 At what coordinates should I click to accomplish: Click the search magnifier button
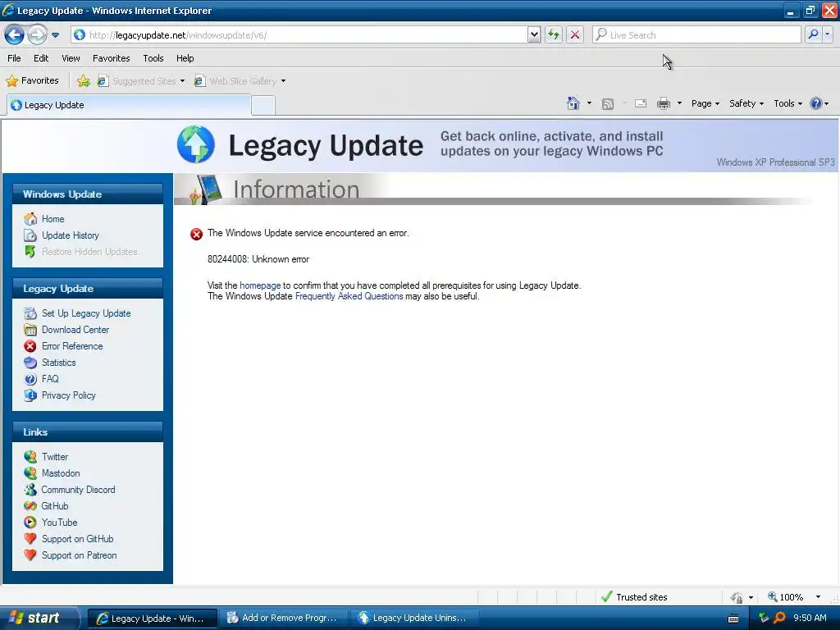[x=813, y=34]
